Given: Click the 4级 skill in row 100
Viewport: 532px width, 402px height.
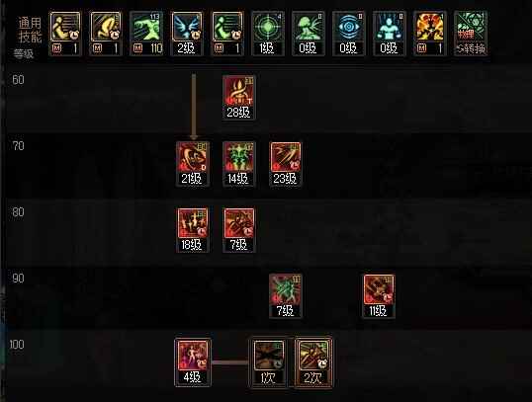Looking at the screenshot, I should pyautogui.click(x=193, y=362).
